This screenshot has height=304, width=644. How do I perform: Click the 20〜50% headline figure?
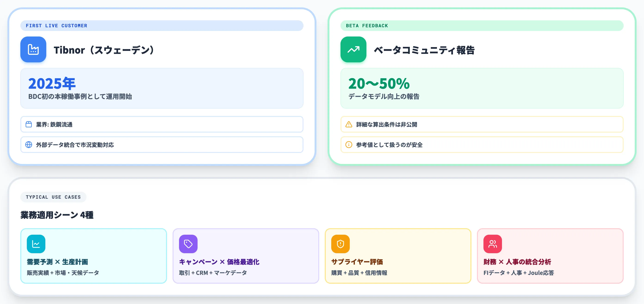pos(379,83)
